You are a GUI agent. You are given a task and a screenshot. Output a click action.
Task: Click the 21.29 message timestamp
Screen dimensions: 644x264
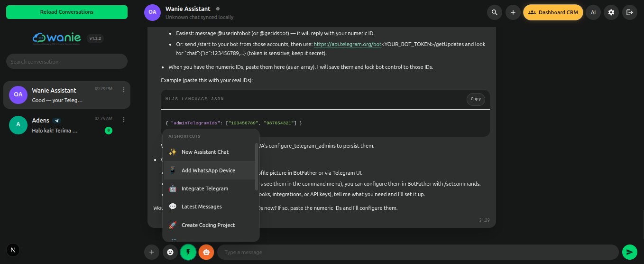click(484, 220)
